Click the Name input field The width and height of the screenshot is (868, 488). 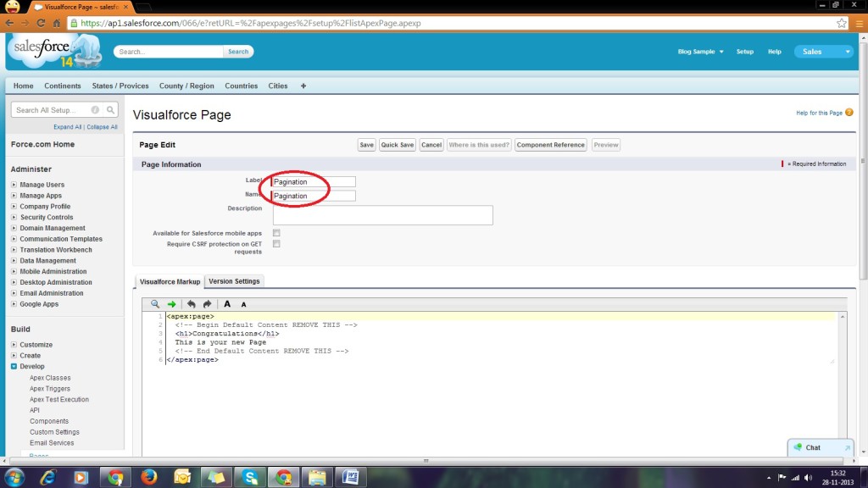(x=314, y=196)
